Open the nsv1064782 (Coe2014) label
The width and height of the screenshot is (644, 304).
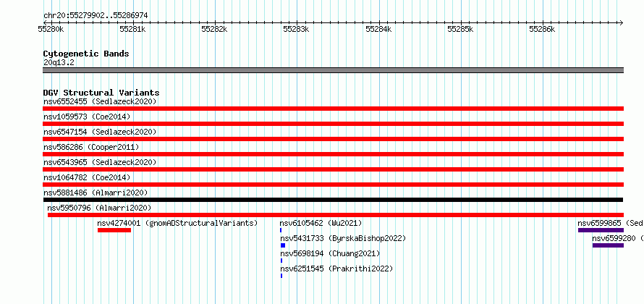tap(87, 177)
